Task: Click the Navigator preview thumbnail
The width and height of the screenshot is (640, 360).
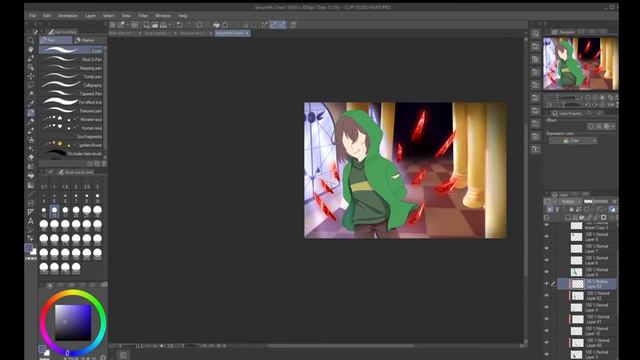Action: tap(580, 64)
